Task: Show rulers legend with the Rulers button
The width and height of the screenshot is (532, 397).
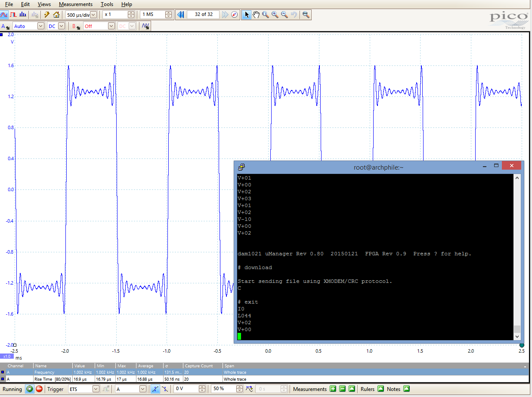Action: (380, 389)
